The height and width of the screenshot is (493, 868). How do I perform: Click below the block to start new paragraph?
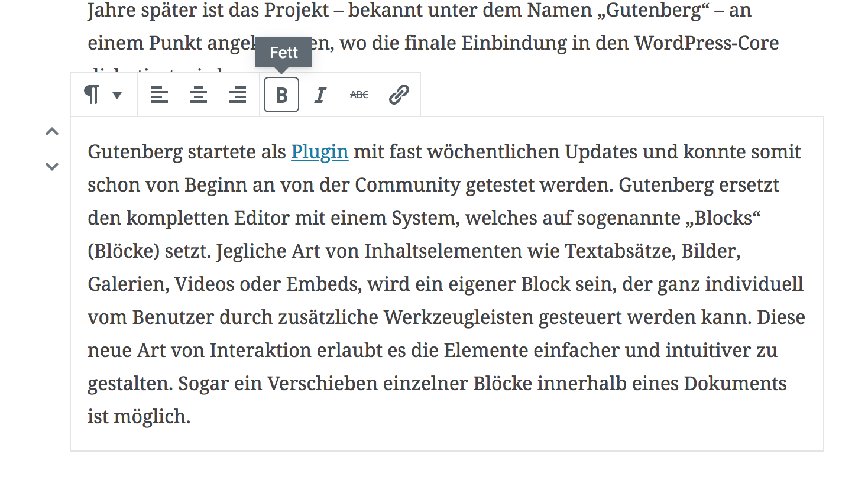pos(414,473)
